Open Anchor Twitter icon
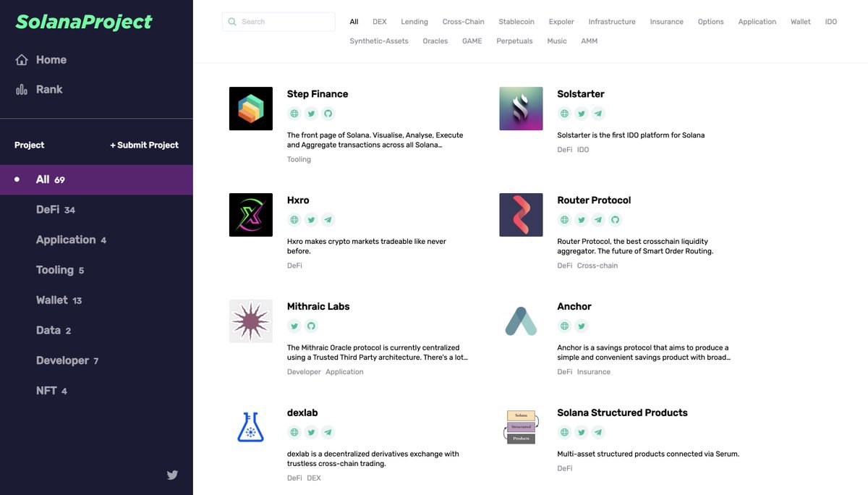Image resolution: width=868 pixels, height=495 pixels. (x=582, y=326)
